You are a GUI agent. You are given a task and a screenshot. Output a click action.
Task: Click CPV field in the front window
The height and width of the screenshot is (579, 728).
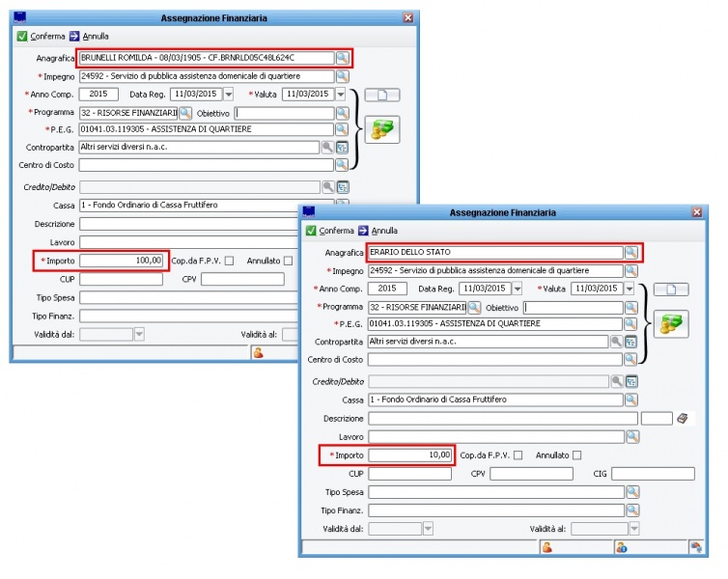click(x=531, y=474)
